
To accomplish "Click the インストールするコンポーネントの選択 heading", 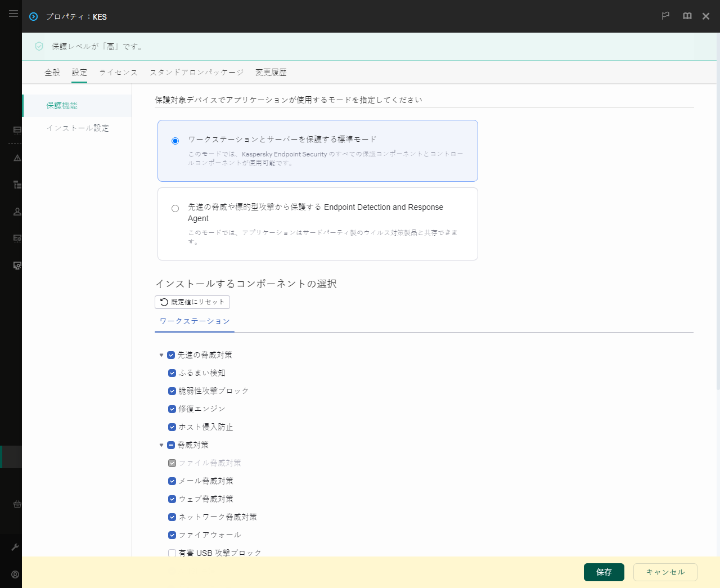I will (246, 284).
